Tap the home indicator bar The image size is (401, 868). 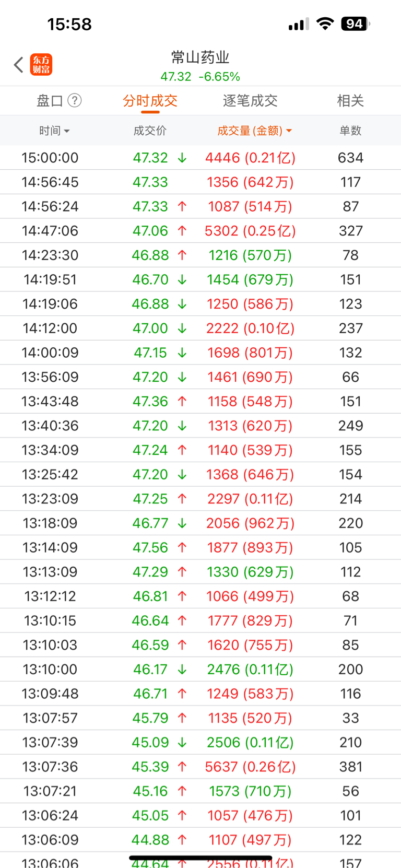(200, 858)
